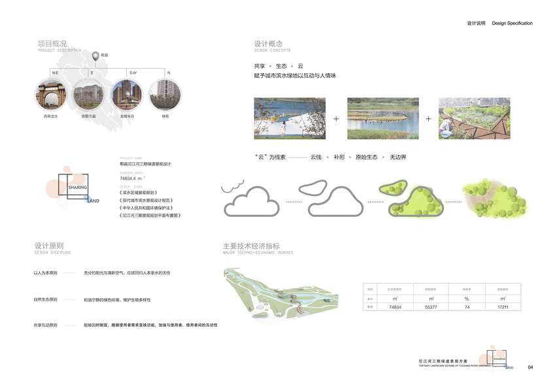Image resolution: width=555 pixels, height=392 pixels.
Task: Select the borderless green tree cloud
Action: tap(495, 199)
